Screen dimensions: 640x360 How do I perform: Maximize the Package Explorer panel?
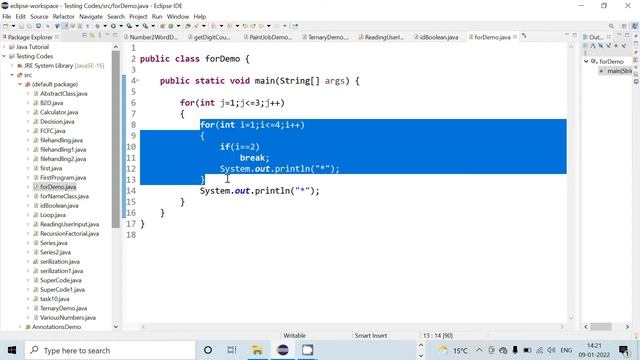click(115, 36)
